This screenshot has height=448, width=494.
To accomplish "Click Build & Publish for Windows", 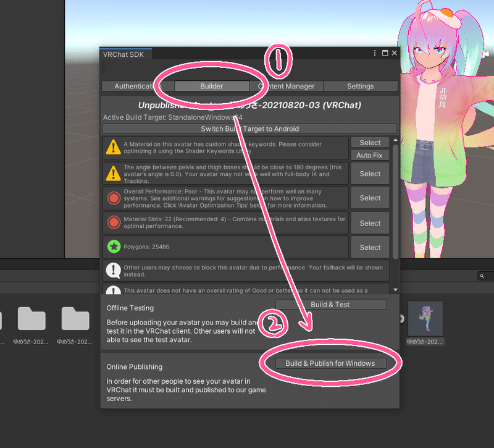I will point(331,363).
